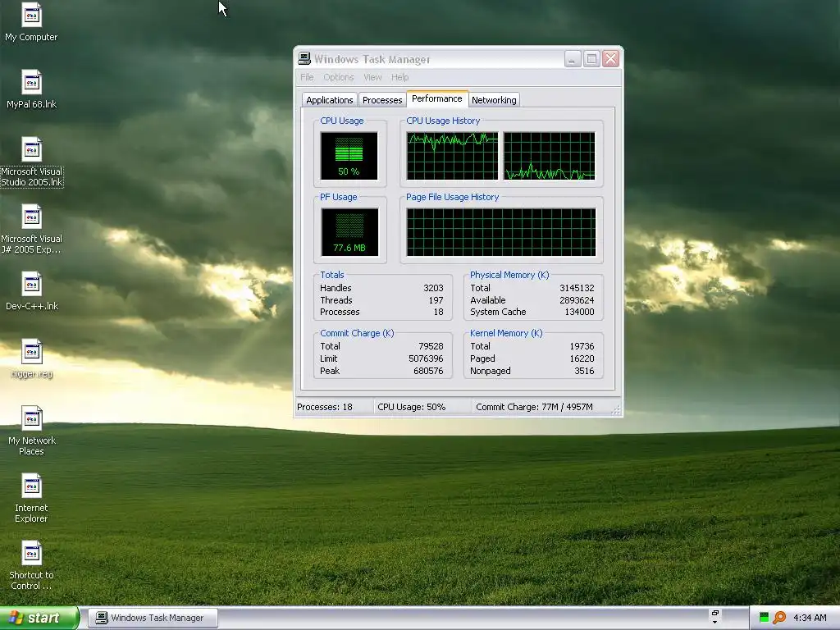This screenshot has width=840, height=630.
Task: Open the View menu
Action: [372, 77]
